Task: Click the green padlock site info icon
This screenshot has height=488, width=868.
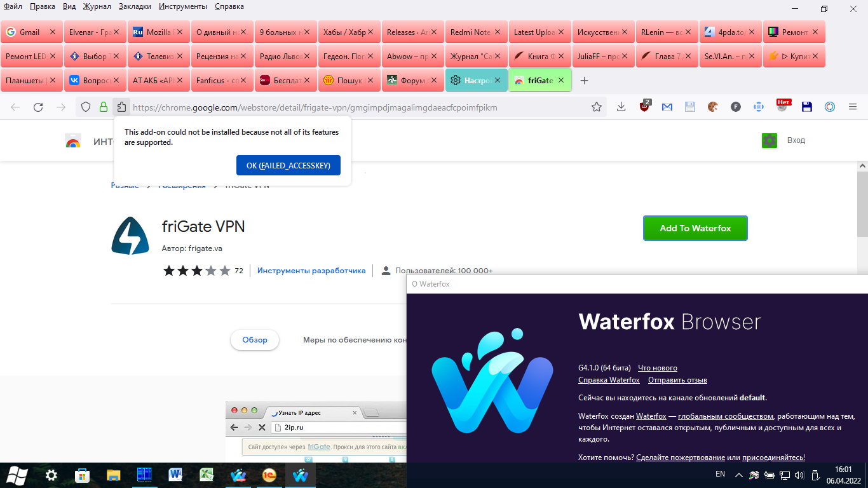Action: tap(104, 107)
